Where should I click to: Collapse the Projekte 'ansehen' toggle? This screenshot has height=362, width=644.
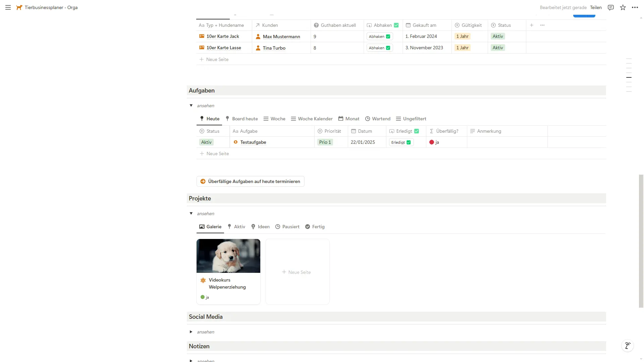pyautogui.click(x=191, y=214)
